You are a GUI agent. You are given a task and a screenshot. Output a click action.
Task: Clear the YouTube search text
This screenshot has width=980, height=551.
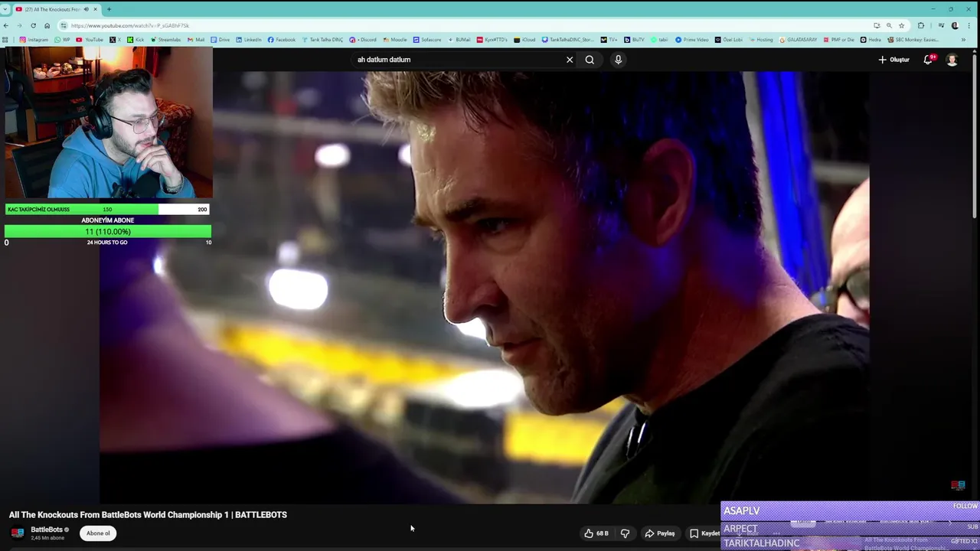[570, 60]
